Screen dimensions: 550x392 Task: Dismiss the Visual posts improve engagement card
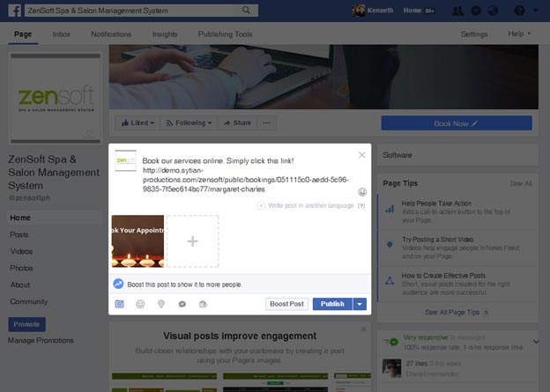[363, 329]
